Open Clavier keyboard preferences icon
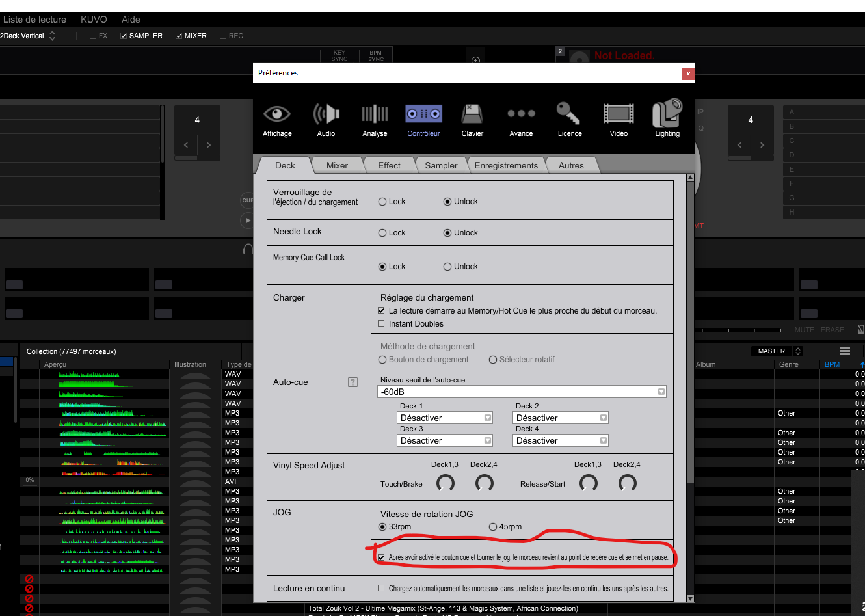The image size is (865, 616). (x=472, y=115)
